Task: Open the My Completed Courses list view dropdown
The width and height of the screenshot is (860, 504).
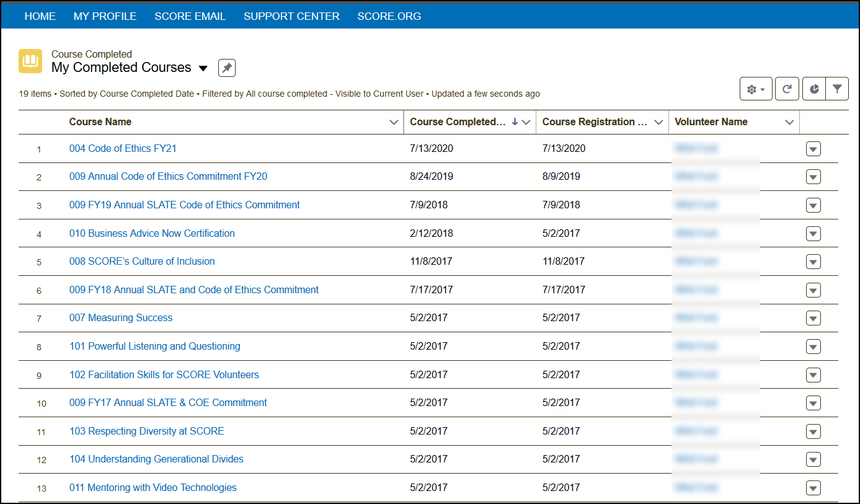Action: 203,68
